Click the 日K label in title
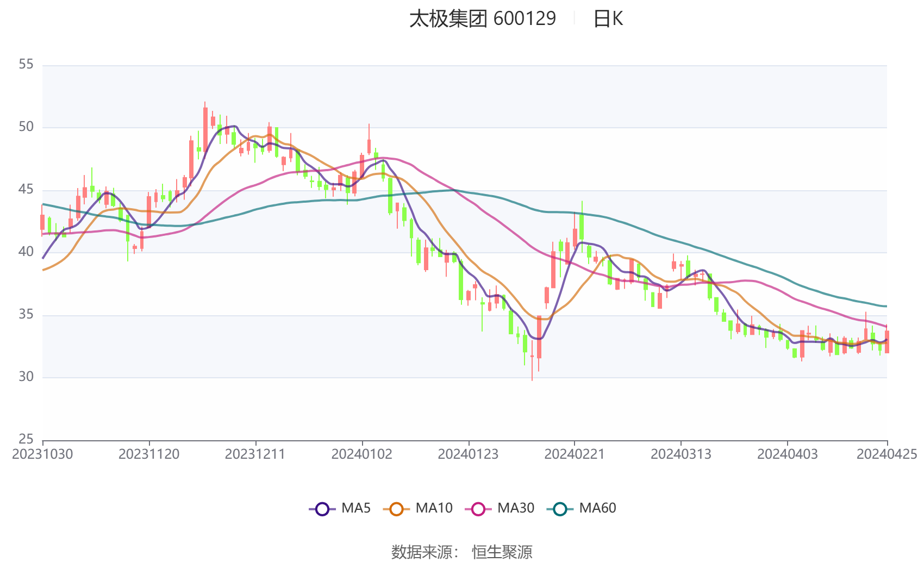Screen dimensions: 924x562 [608, 18]
